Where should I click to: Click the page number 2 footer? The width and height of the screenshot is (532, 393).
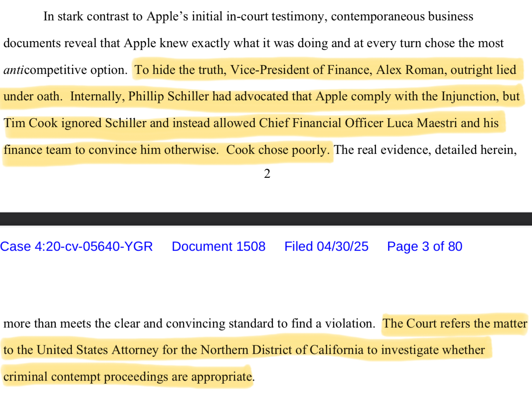267,174
